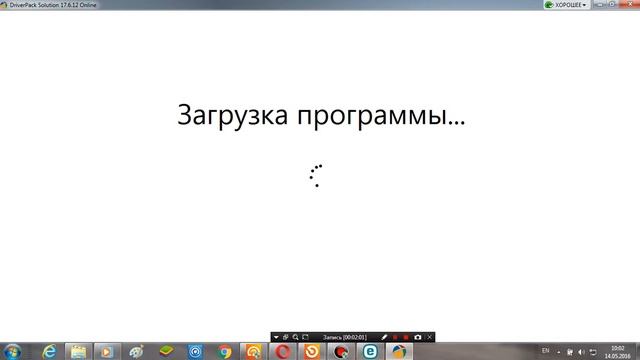Open the red ball recorder taskbar icon

coord(341,351)
